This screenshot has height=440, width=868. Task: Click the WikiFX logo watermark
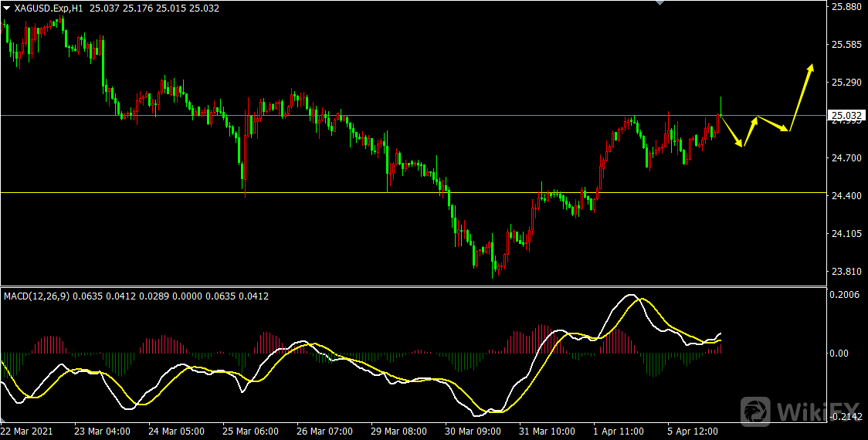[x=799, y=409]
